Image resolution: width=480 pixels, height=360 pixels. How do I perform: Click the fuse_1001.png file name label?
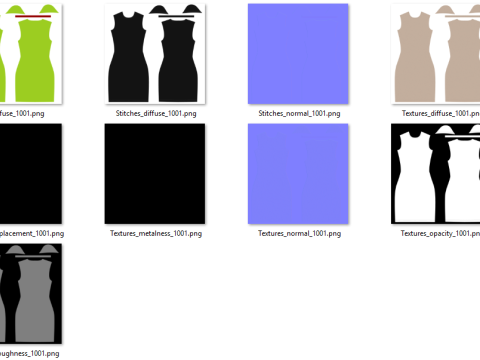coord(22,113)
